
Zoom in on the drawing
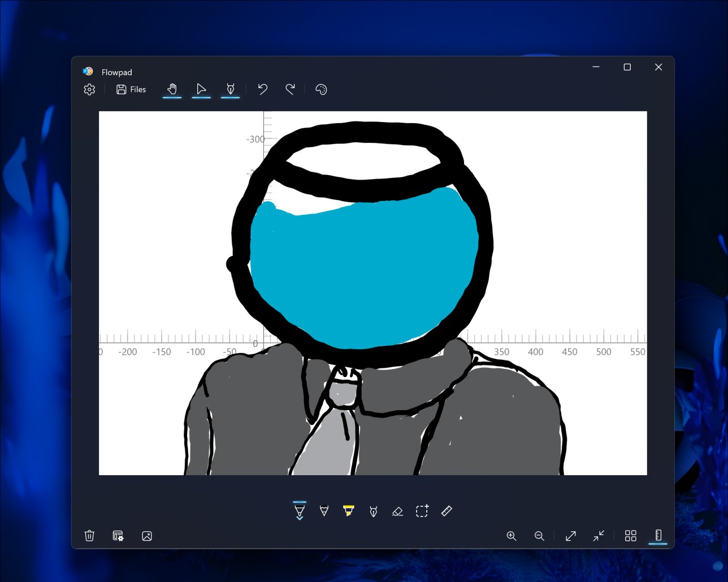tap(512, 536)
